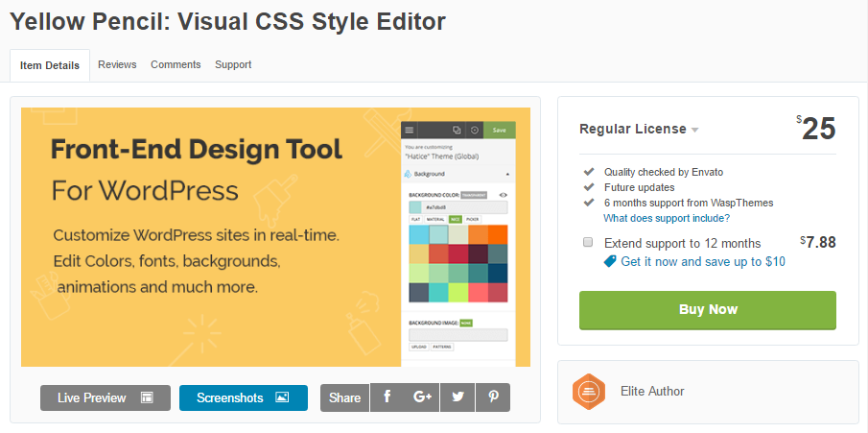Click '6 months support from WaspThemes' text
868x433 pixels.
(689, 203)
